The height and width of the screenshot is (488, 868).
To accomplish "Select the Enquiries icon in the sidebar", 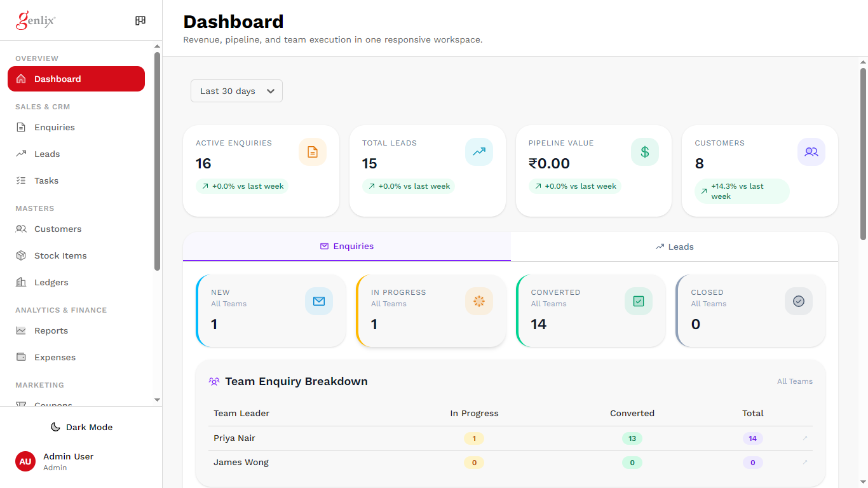I will point(22,127).
